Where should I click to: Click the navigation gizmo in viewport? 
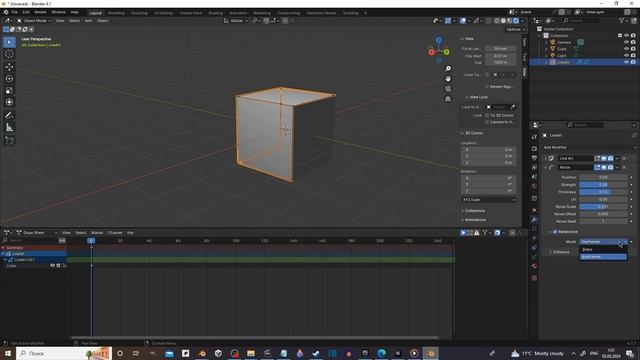tap(438, 50)
